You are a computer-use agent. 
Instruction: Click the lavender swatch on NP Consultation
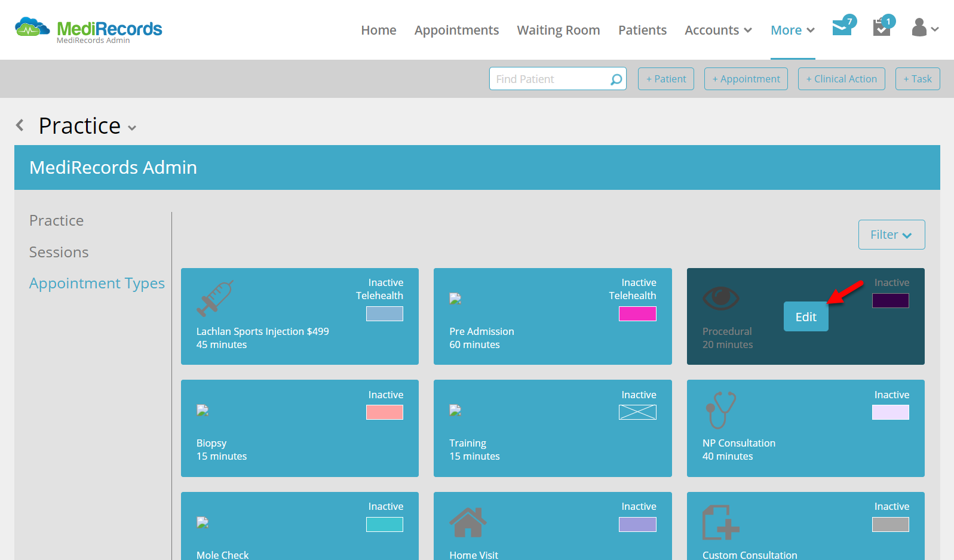(x=891, y=413)
